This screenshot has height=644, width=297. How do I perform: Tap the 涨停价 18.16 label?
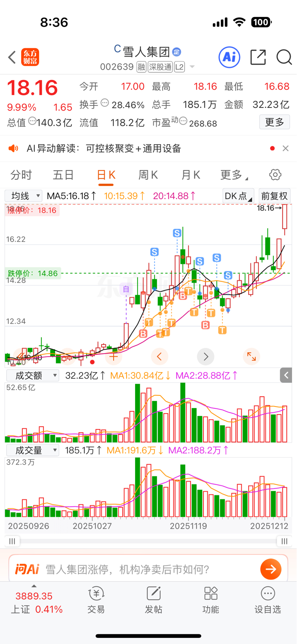pos(32,210)
